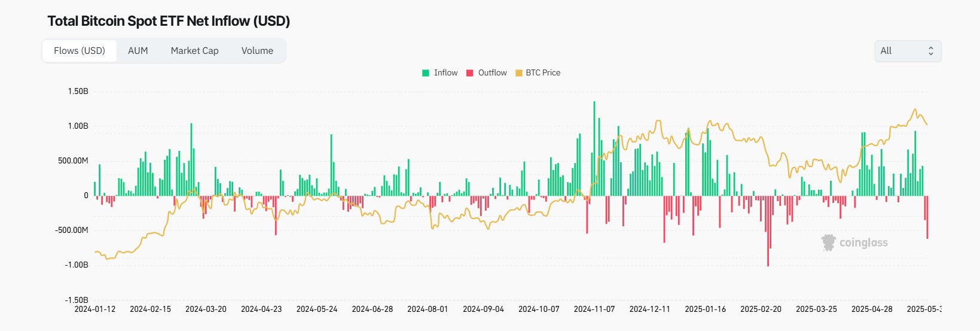Viewport: 980px width, 331px height.
Task: Switch to the AUM tab
Action: click(x=138, y=51)
